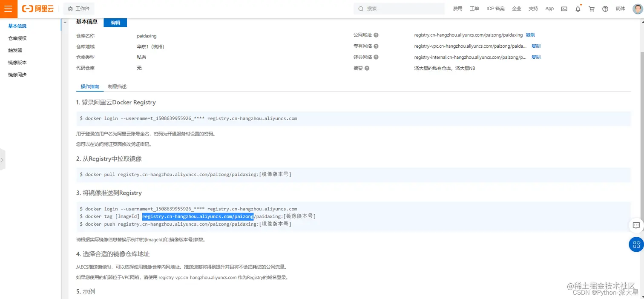This screenshot has width=644, height=299.
Task: Open the hamburger menu in the header
Action: coord(9,9)
